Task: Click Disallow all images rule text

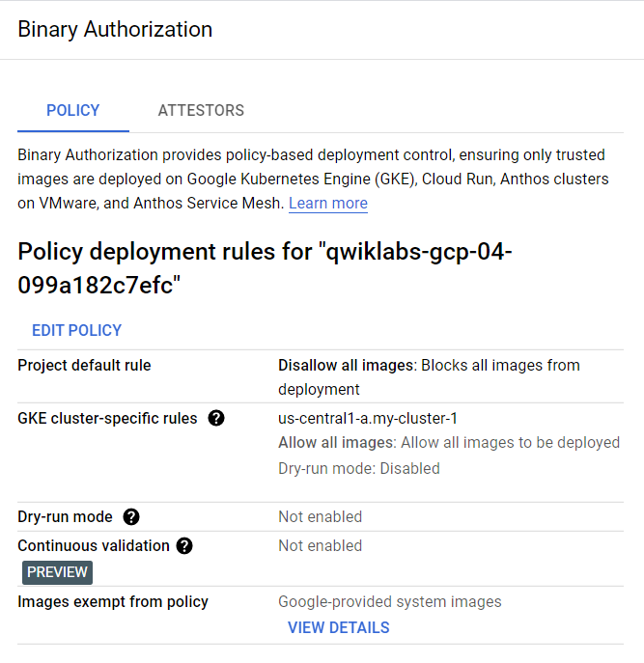Action: [429, 377]
